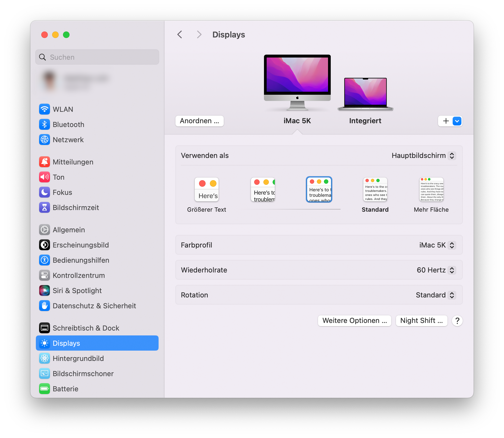Click the Batterie icon

[x=45, y=389]
